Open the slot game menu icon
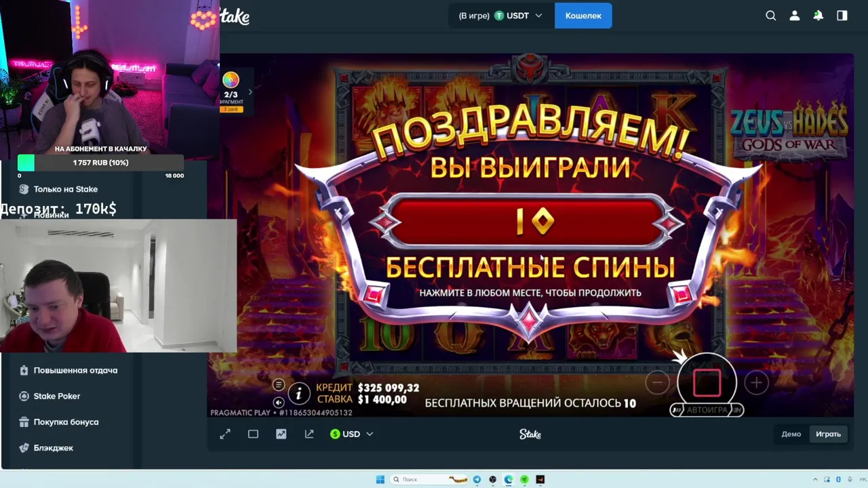This screenshot has width=868, height=488. [278, 385]
